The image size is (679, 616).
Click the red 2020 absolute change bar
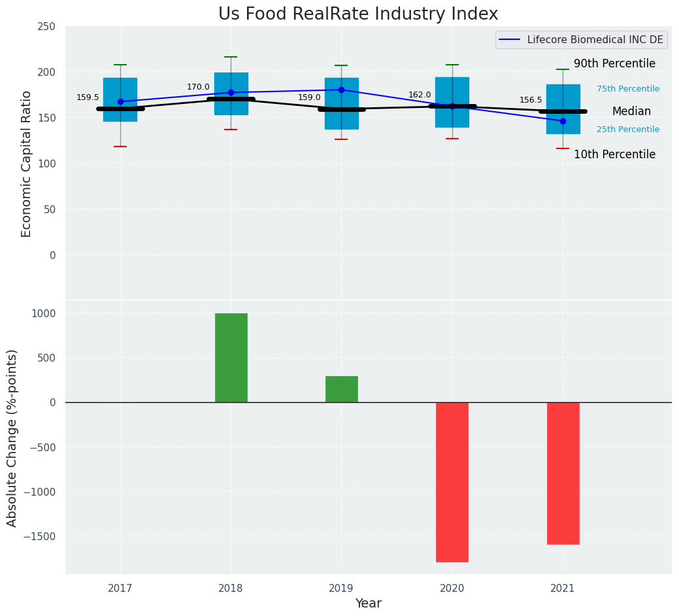(452, 482)
